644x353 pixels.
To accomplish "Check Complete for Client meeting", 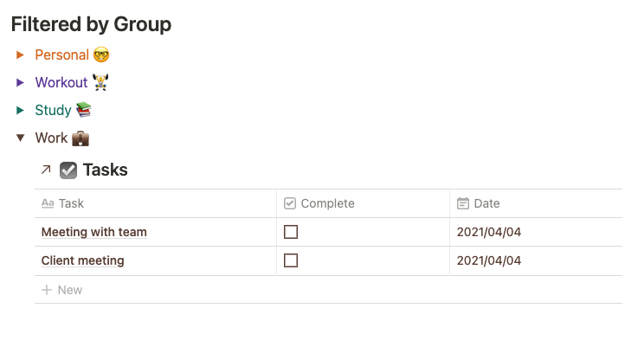I will [291, 260].
